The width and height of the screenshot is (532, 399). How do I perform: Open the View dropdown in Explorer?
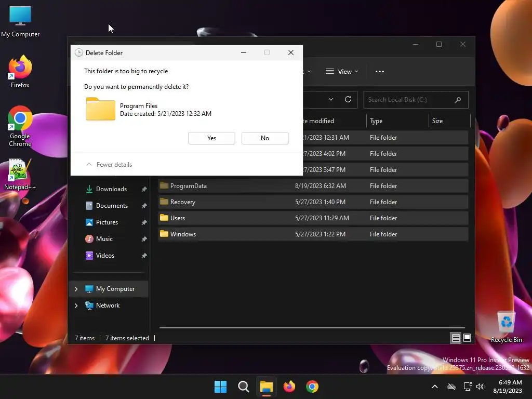(x=342, y=72)
